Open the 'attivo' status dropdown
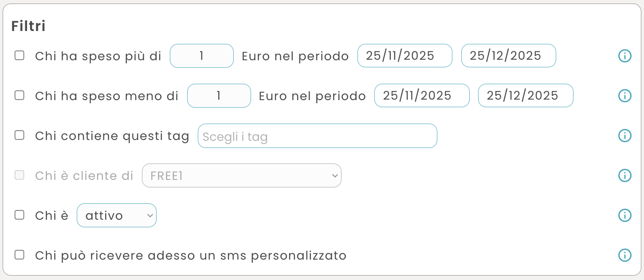 (117, 215)
